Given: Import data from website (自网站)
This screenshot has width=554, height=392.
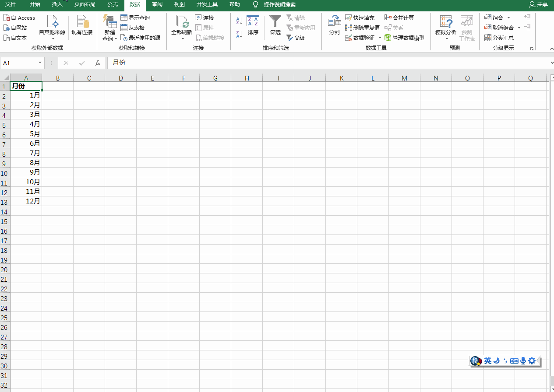Looking at the screenshot, I should 15,28.
